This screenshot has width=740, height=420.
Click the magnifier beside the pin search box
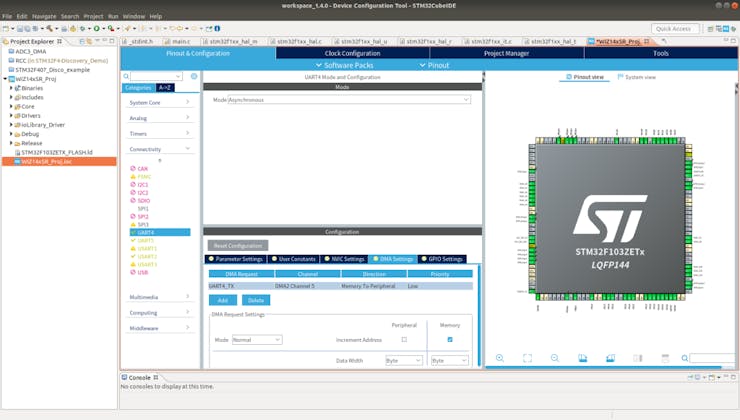click(684, 358)
